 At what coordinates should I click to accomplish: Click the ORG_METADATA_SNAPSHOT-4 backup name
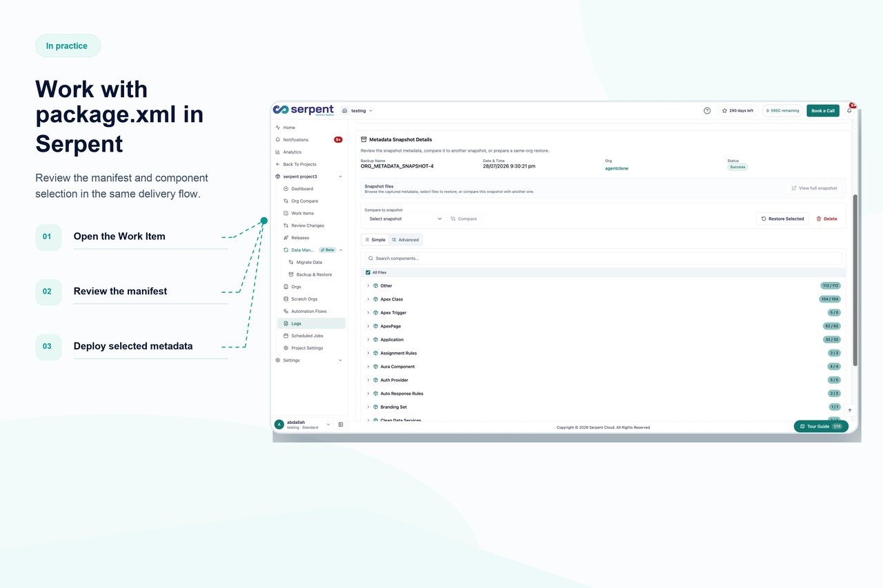(x=397, y=166)
